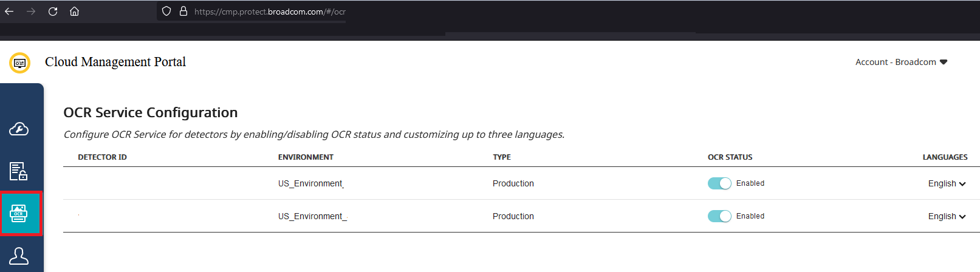This screenshot has width=980, height=272.
Task: Click the Cloud Management Portal logo
Action: 19,63
